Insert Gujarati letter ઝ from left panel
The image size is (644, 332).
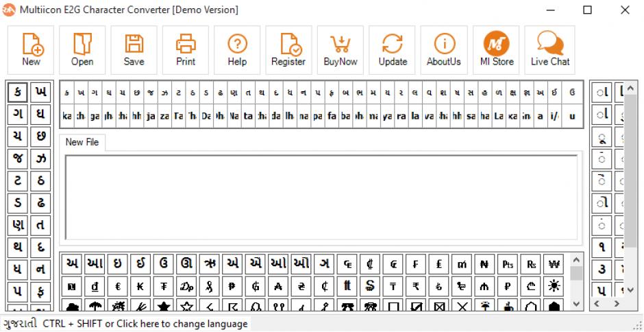tap(40, 159)
